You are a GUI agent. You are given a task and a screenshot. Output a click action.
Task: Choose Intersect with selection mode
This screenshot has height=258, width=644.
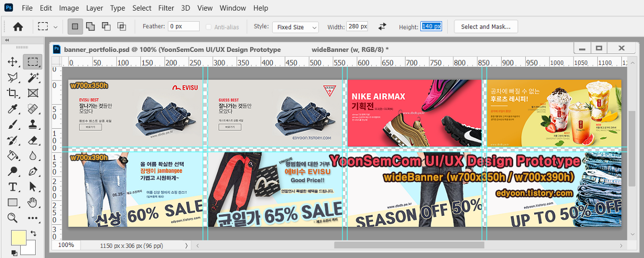coord(121,27)
